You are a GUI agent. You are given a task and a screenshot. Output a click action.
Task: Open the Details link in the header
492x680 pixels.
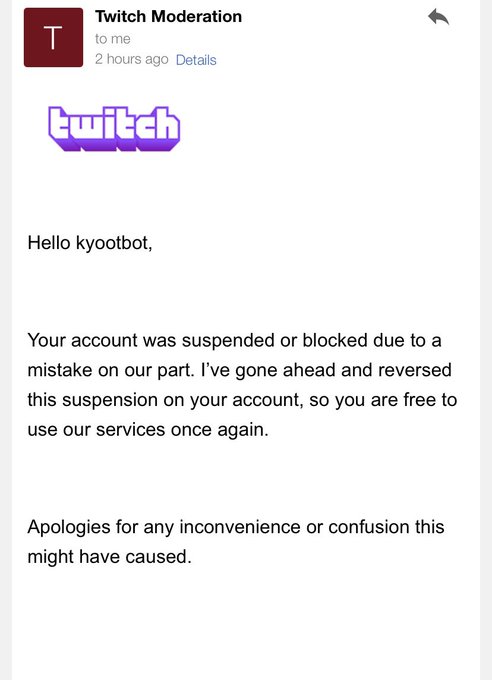point(196,60)
